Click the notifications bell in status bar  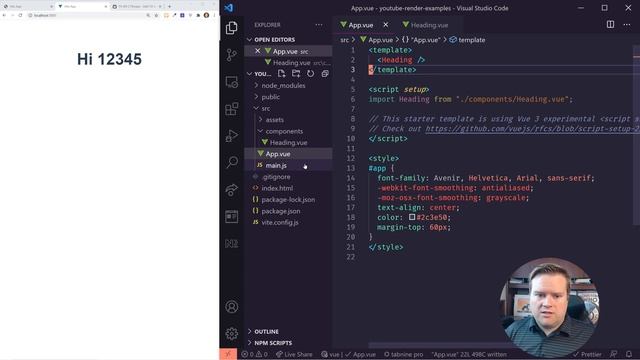(629, 354)
